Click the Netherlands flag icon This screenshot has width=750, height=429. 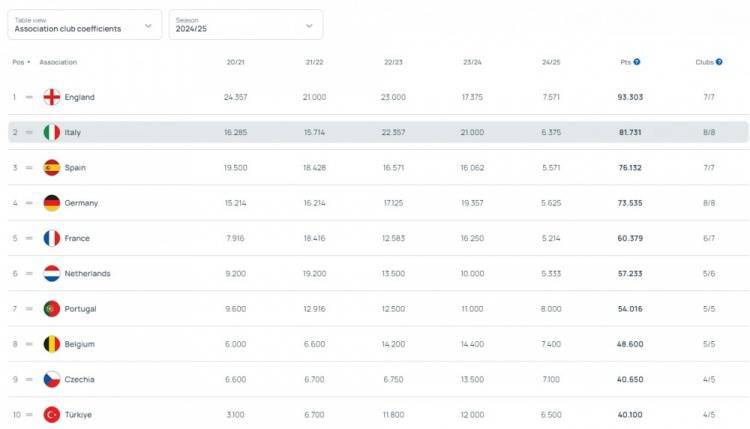tap(52, 273)
